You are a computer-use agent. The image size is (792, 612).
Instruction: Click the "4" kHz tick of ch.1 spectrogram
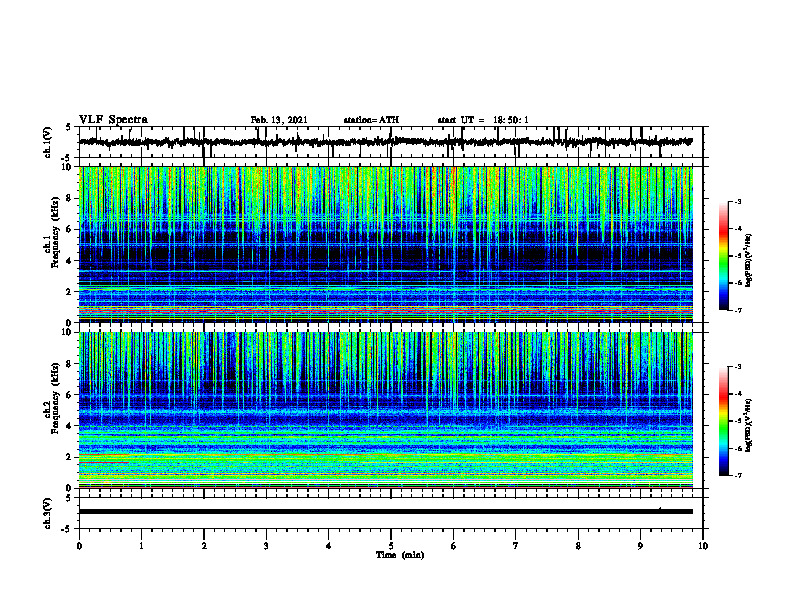(70, 261)
